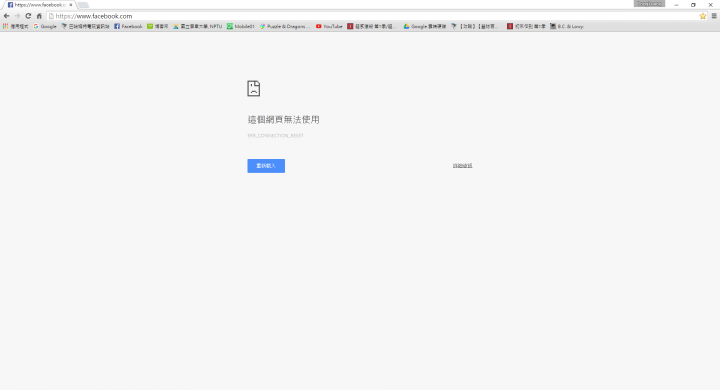The width and height of the screenshot is (720, 390).
Task: Open the NPTU university bookmark
Action: click(197, 27)
